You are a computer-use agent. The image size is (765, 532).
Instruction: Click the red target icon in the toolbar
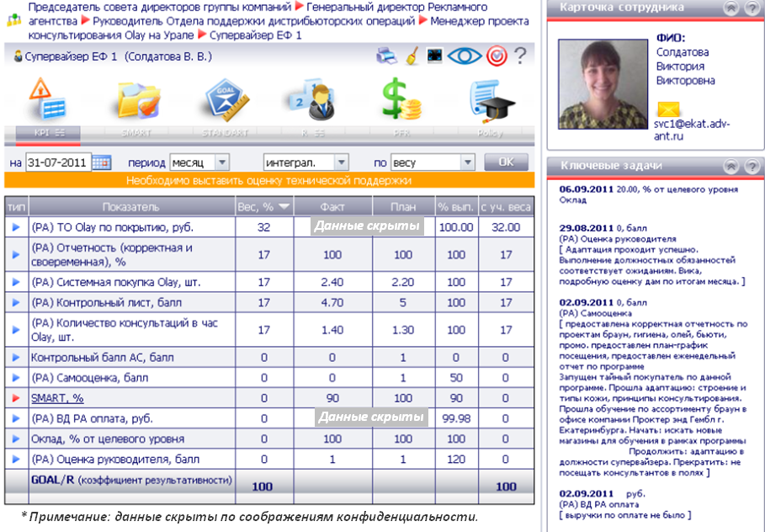(497, 56)
